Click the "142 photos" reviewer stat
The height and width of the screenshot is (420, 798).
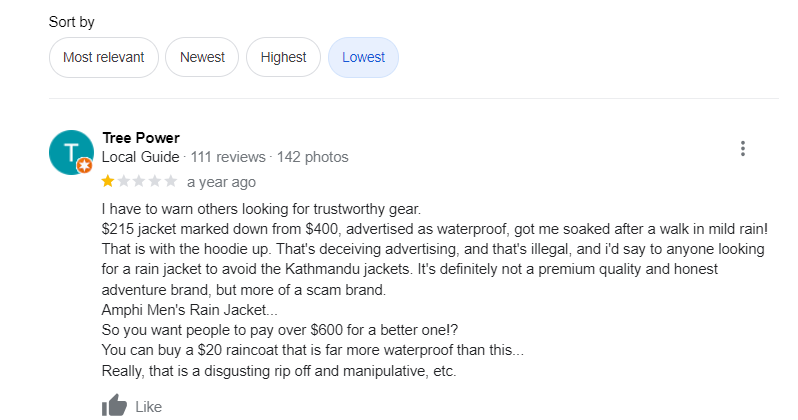pos(313,157)
